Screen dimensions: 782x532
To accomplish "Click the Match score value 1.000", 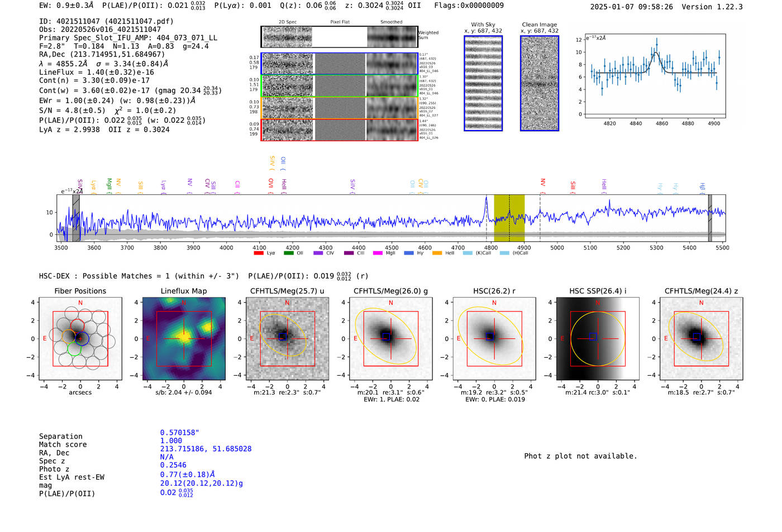I will pyautogui.click(x=171, y=441).
